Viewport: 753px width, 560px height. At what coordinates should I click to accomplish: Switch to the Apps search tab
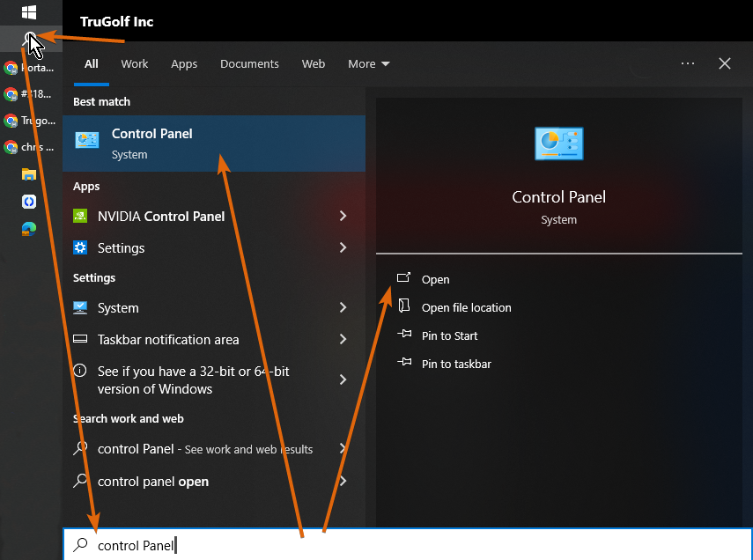(x=184, y=64)
